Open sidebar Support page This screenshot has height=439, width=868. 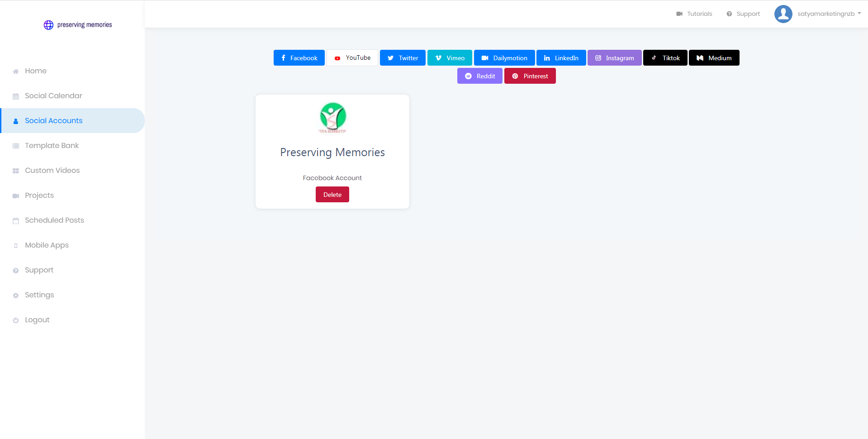pos(72,270)
